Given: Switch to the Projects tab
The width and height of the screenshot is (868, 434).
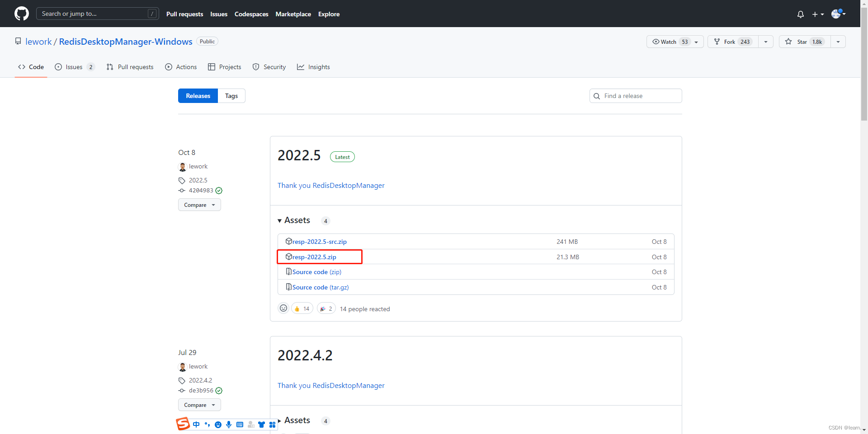Looking at the screenshot, I should pos(225,67).
